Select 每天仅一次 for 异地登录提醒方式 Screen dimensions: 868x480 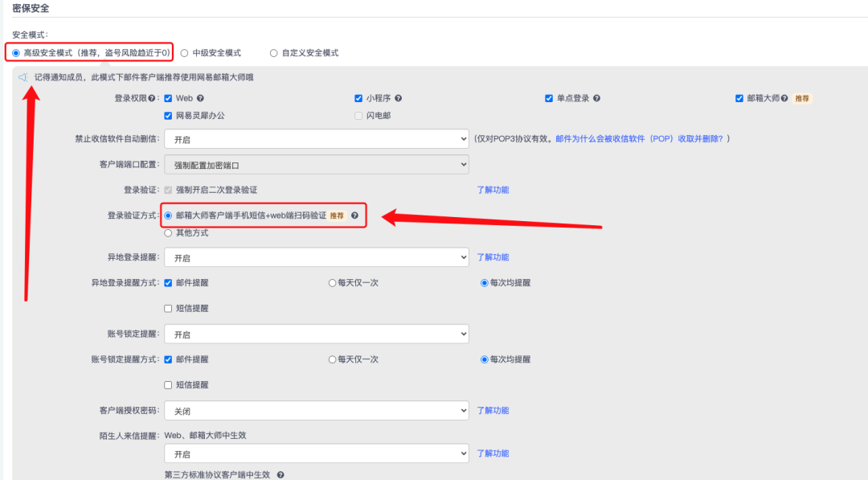[x=332, y=283]
